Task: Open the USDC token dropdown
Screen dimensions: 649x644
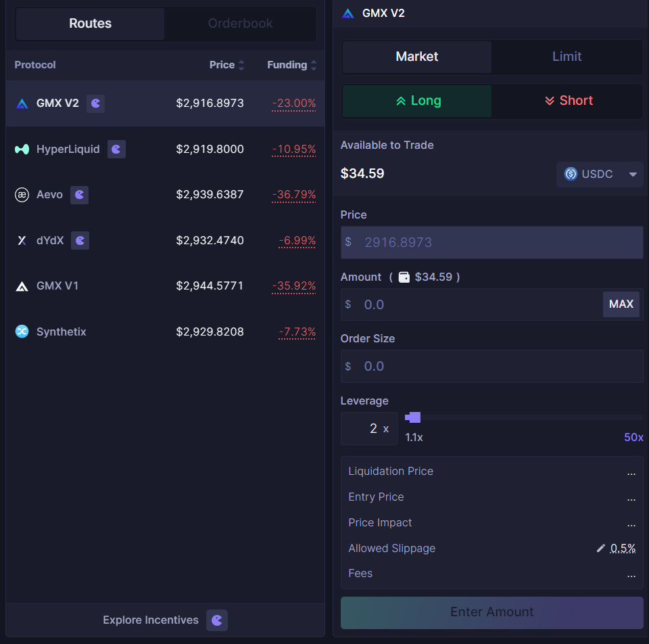Action: pos(600,174)
